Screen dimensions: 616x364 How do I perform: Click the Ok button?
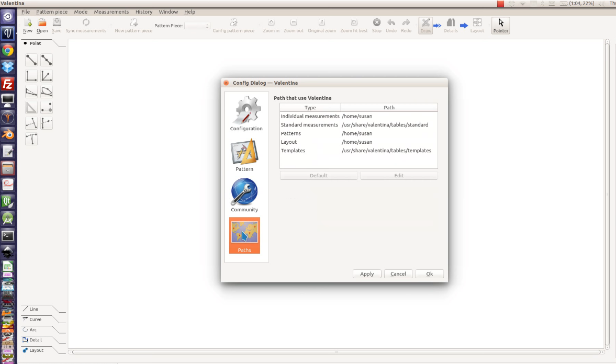click(x=429, y=274)
